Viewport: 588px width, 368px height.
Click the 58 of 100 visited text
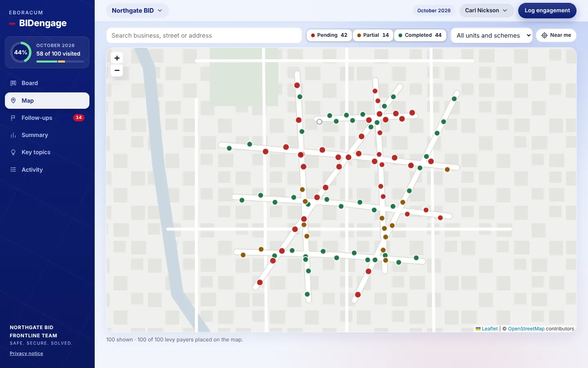coord(58,54)
